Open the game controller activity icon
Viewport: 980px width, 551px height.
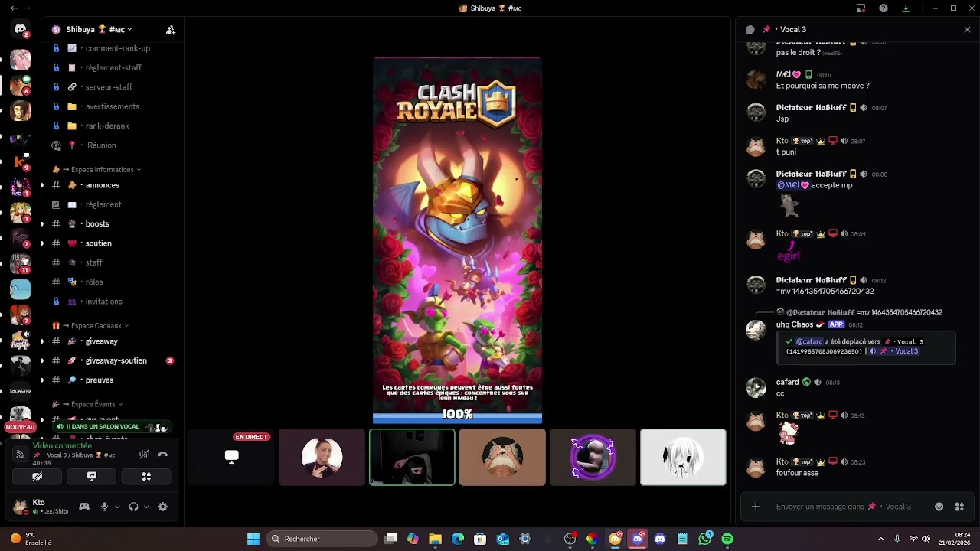84,507
